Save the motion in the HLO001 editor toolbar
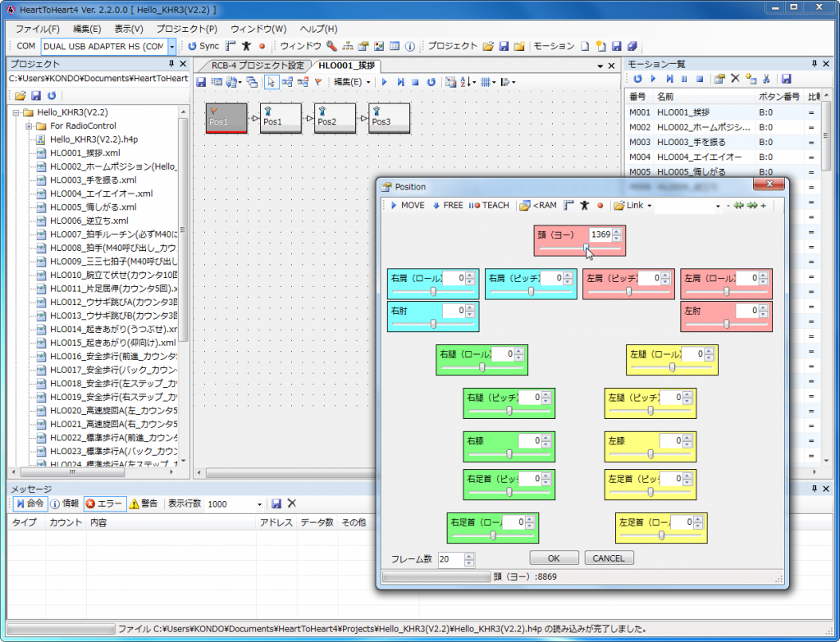This screenshot has width=840, height=642. (x=201, y=82)
